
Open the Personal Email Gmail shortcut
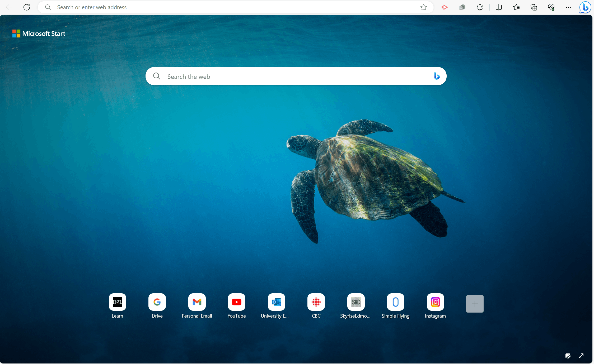click(x=197, y=302)
